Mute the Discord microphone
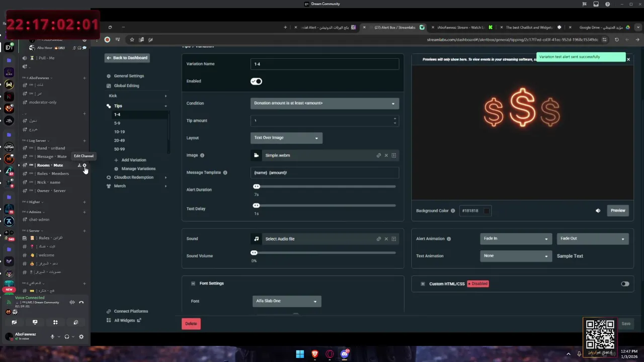Image resolution: width=644 pixels, height=362 pixels. tap(52, 337)
